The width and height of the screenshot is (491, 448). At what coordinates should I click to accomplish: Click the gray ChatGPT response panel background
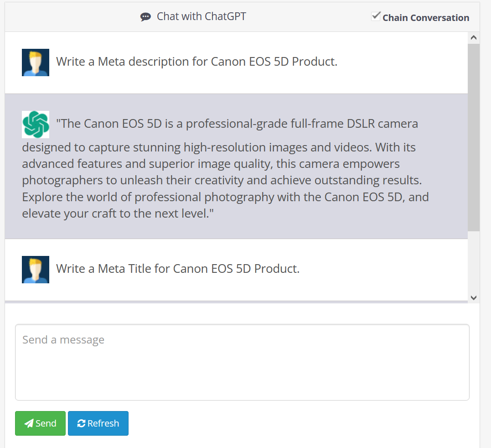236,167
